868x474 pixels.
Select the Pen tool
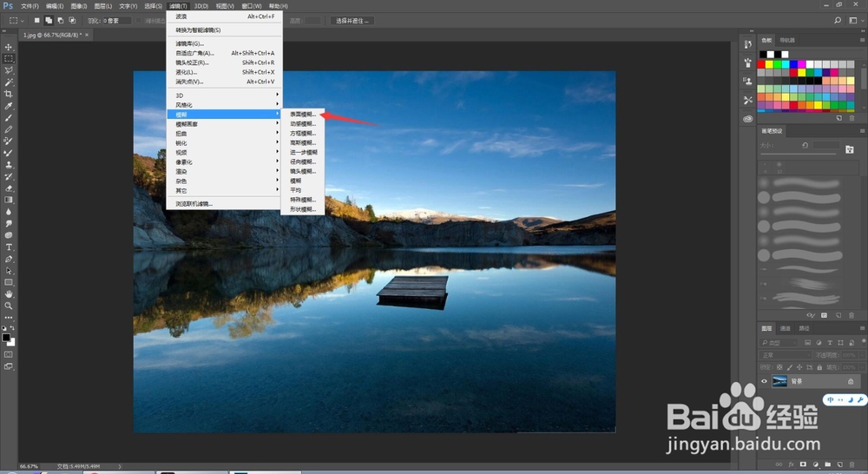click(9, 259)
